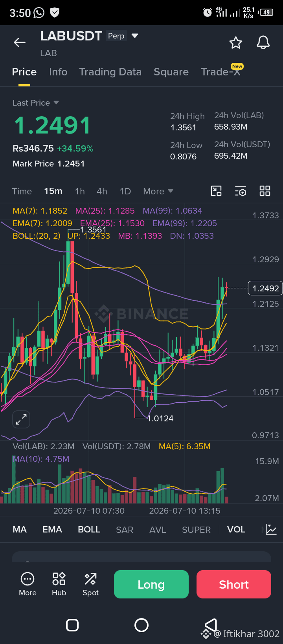Switch to the Spot trading shortcut

pos(90,584)
